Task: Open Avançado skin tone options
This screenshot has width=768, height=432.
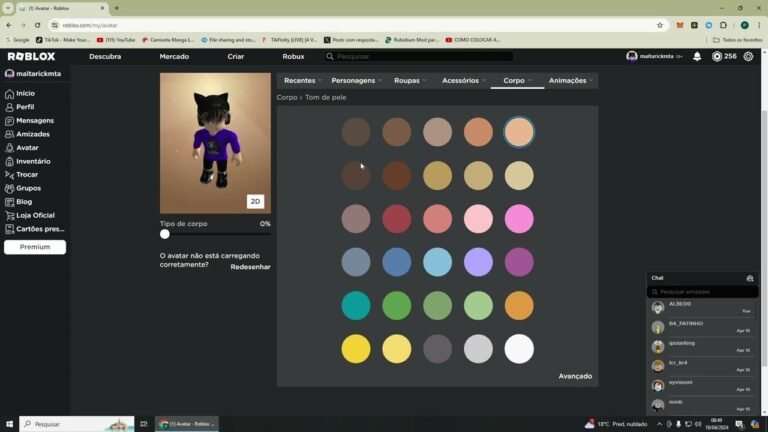Action: pos(575,376)
